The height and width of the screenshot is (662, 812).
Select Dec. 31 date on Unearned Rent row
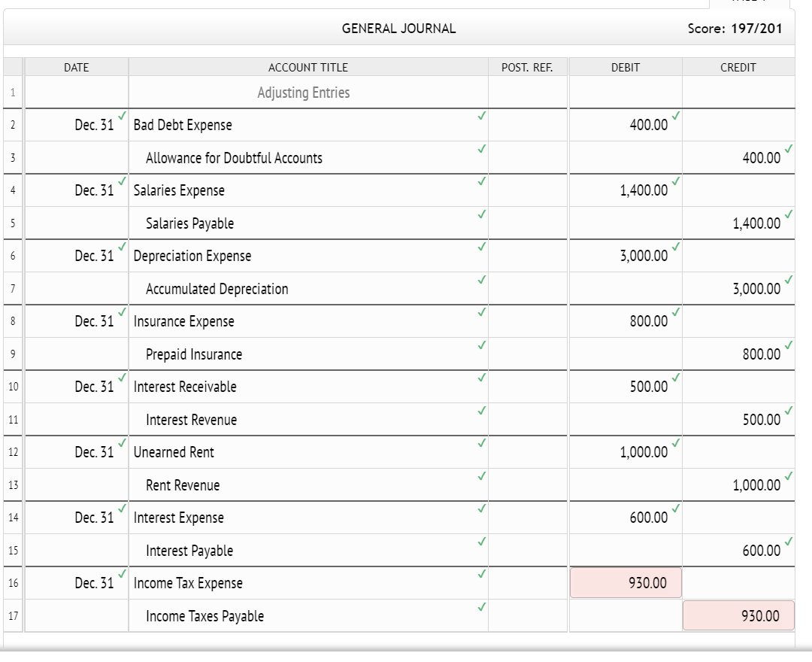point(94,452)
